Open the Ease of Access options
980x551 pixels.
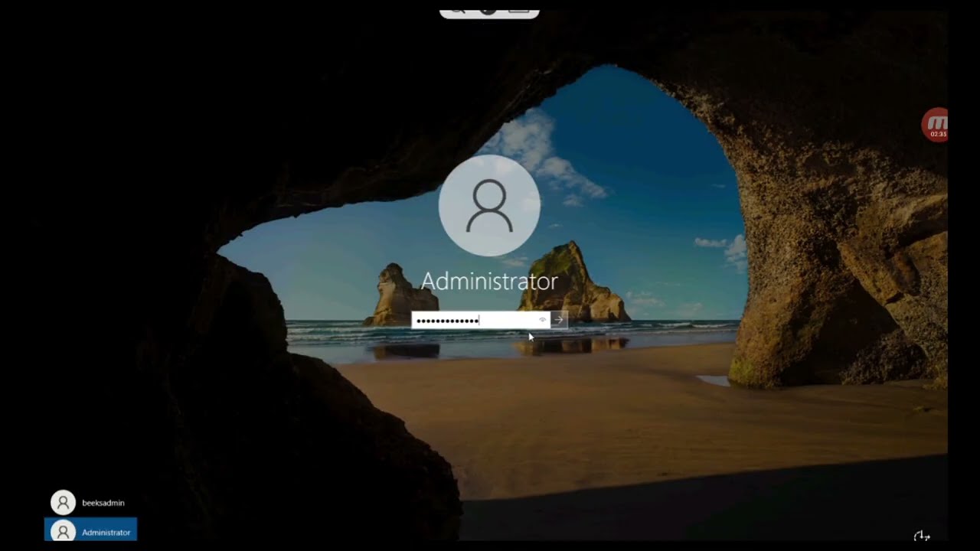tap(922, 536)
